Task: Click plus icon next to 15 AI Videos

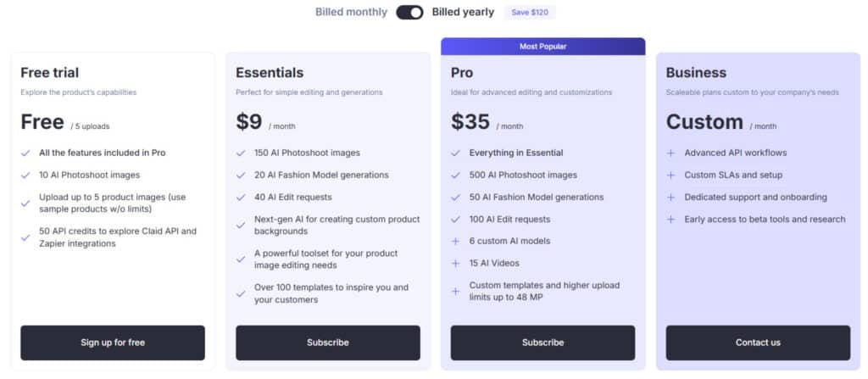Action: [x=456, y=264]
